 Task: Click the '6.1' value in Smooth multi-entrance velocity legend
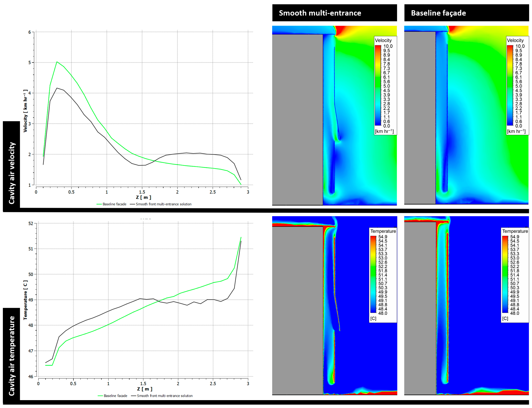click(386, 77)
